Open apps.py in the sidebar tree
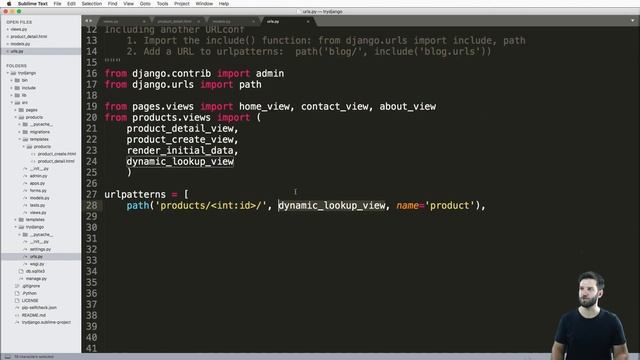This screenshot has height=360, width=640. click(37, 183)
